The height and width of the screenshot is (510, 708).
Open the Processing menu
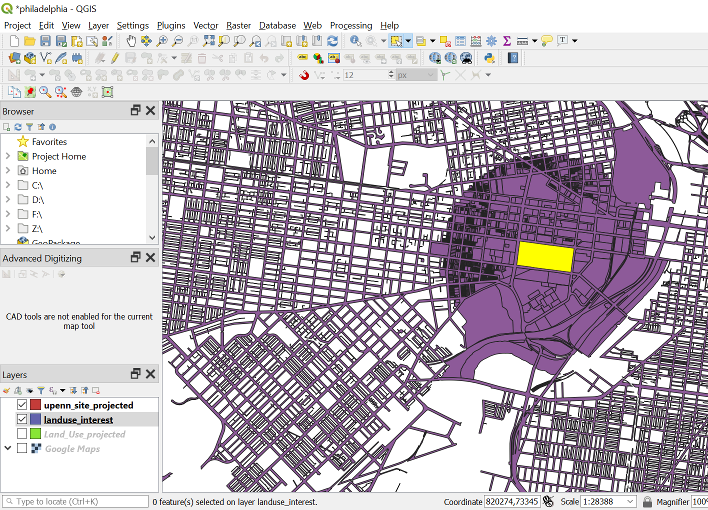(351, 25)
